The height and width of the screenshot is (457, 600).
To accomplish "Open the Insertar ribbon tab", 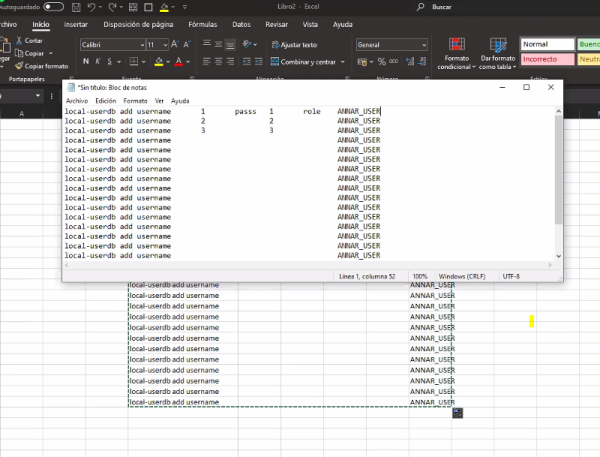I will tap(75, 24).
